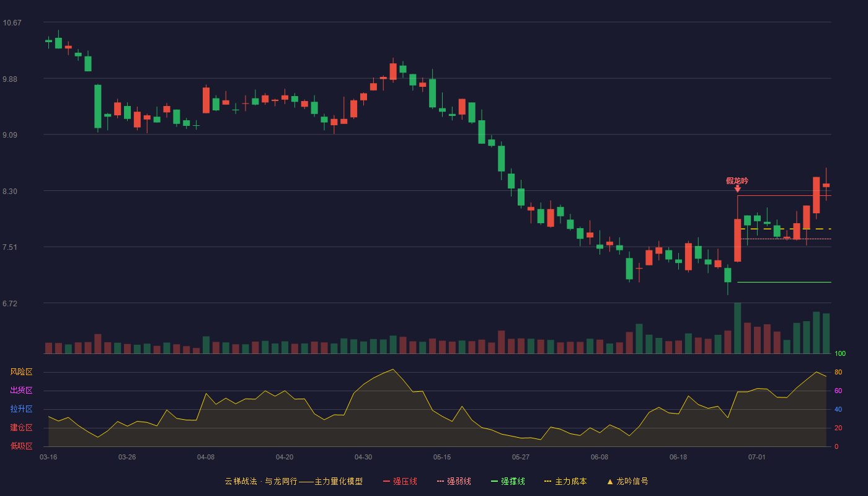The width and height of the screenshot is (868, 496).
Task: Toggle the 强撑线 legend item
Action: 508,481
